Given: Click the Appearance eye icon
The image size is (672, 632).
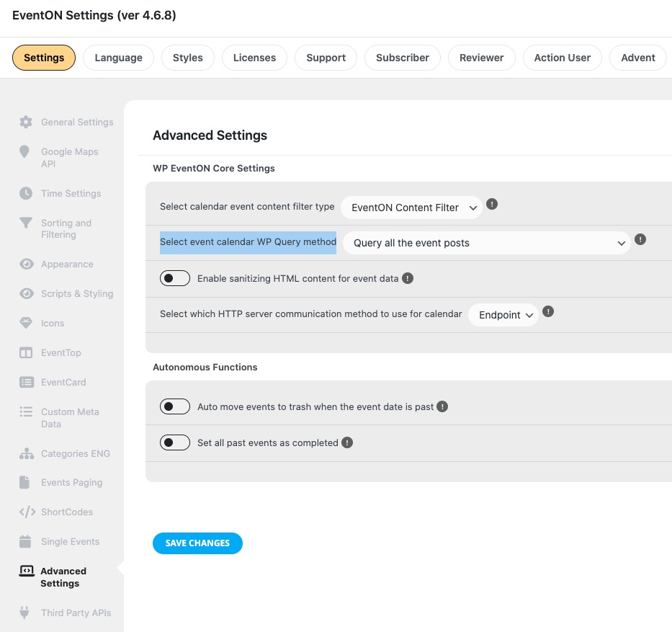Looking at the screenshot, I should (27, 264).
